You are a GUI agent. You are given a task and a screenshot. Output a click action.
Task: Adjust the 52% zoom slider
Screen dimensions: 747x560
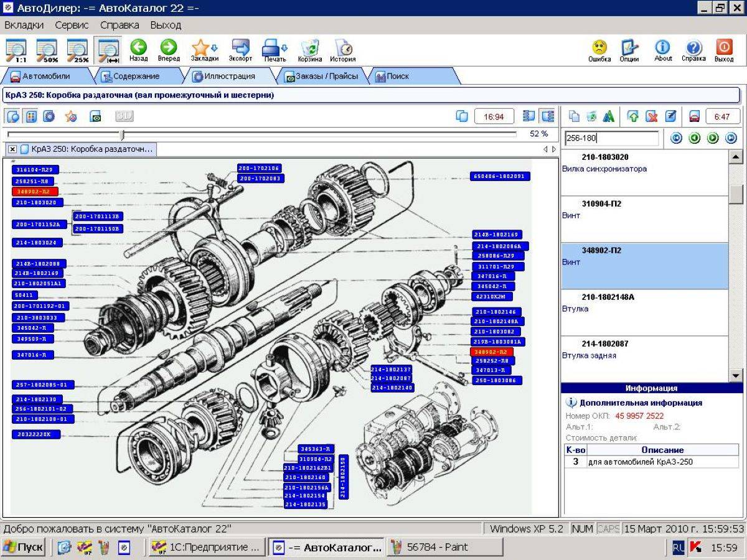(123, 134)
